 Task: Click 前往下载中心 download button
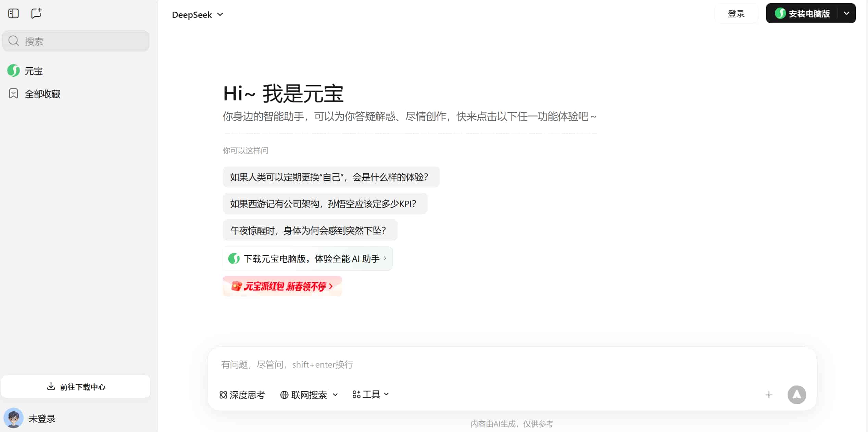pos(76,387)
